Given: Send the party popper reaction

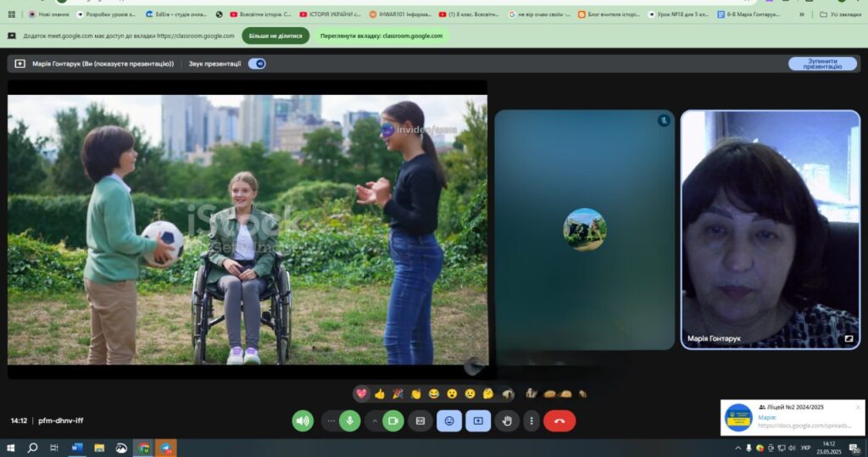Looking at the screenshot, I should click(398, 394).
